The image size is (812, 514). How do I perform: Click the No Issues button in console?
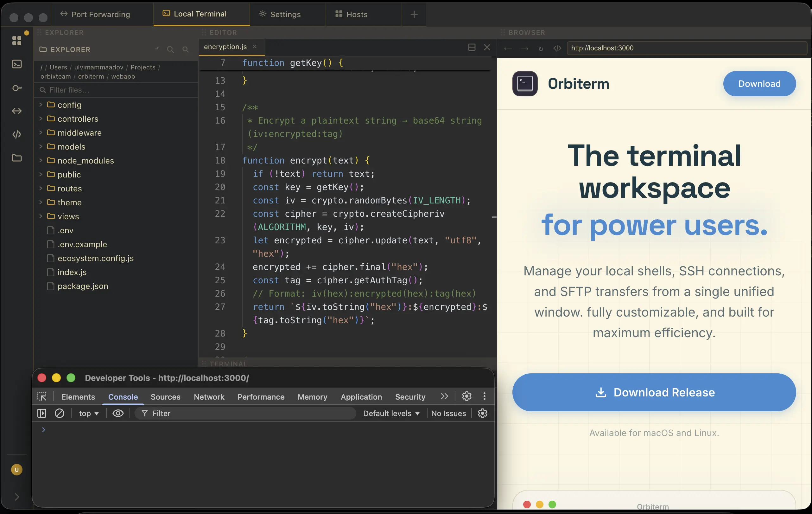point(448,414)
